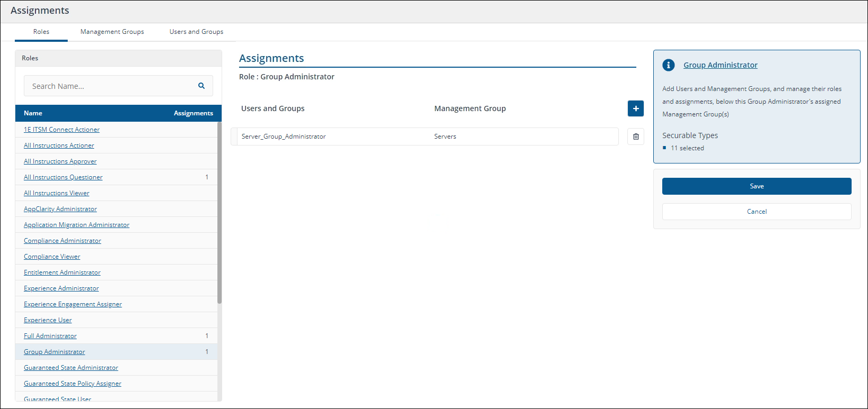Open the Users and Groups tab
The image size is (868, 409).
coord(196,32)
